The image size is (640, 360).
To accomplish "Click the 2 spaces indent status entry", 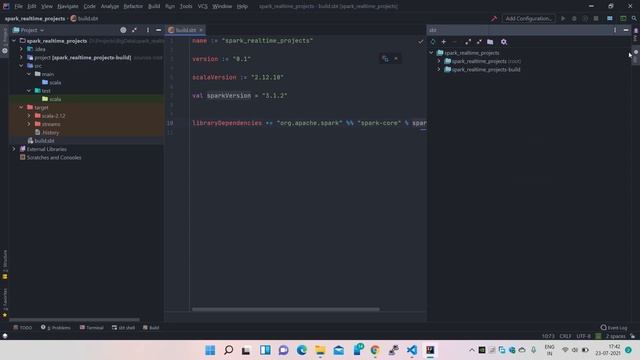I will (615, 336).
